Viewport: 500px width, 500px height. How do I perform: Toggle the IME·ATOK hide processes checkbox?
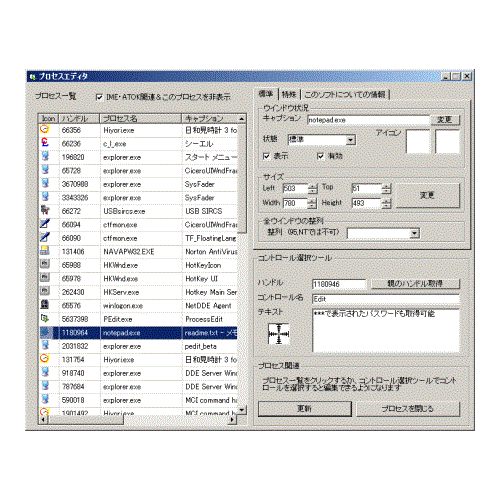tap(99, 97)
